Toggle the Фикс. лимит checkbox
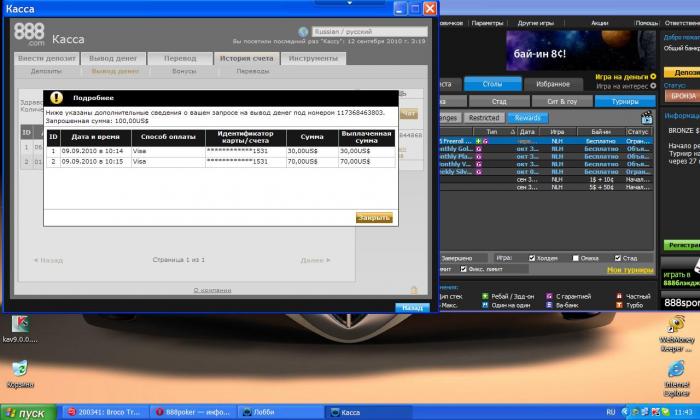This screenshot has height=420, width=700. 463,269
